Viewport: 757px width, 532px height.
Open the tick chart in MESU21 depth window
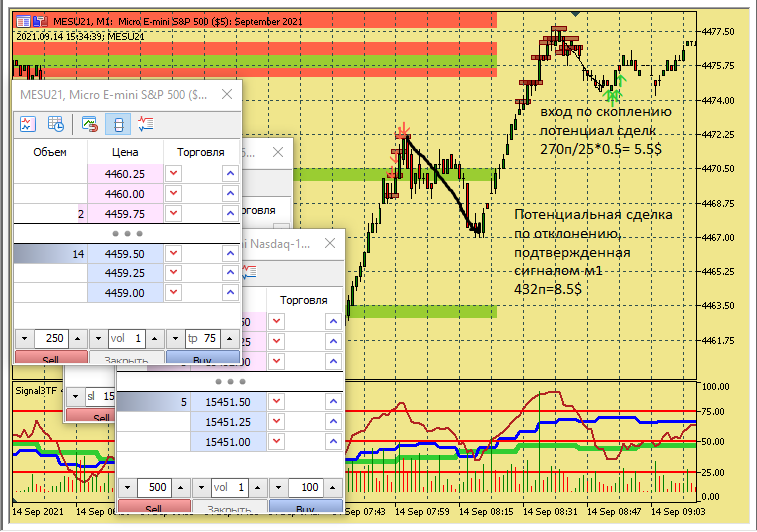tap(28, 124)
